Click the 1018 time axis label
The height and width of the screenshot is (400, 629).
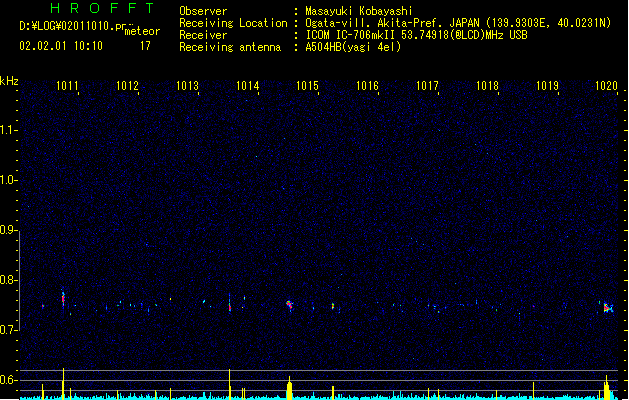tap(487, 85)
